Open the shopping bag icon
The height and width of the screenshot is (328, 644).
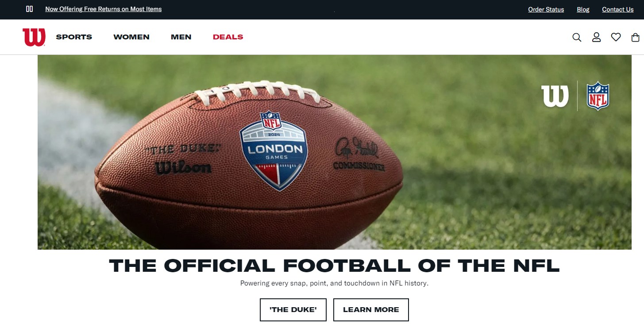[x=635, y=37]
